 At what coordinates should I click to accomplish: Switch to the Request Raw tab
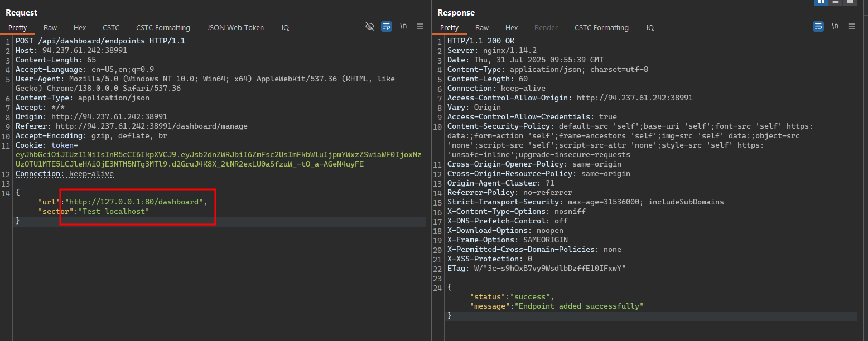point(50,27)
